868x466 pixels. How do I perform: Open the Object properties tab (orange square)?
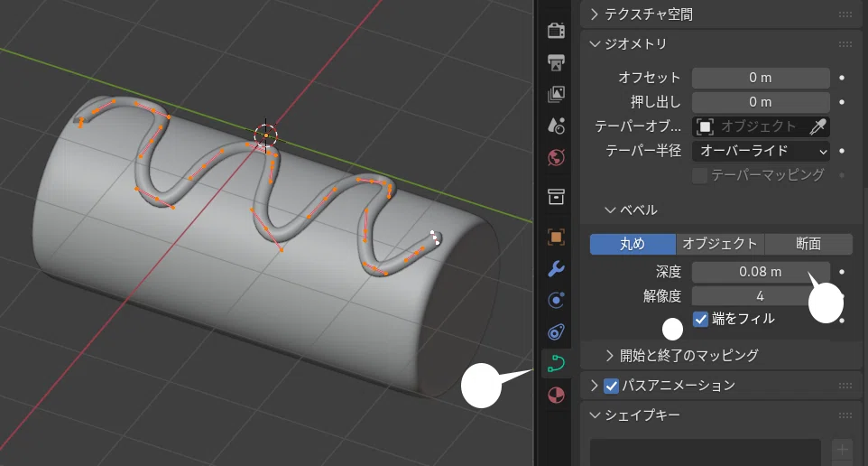(556, 238)
